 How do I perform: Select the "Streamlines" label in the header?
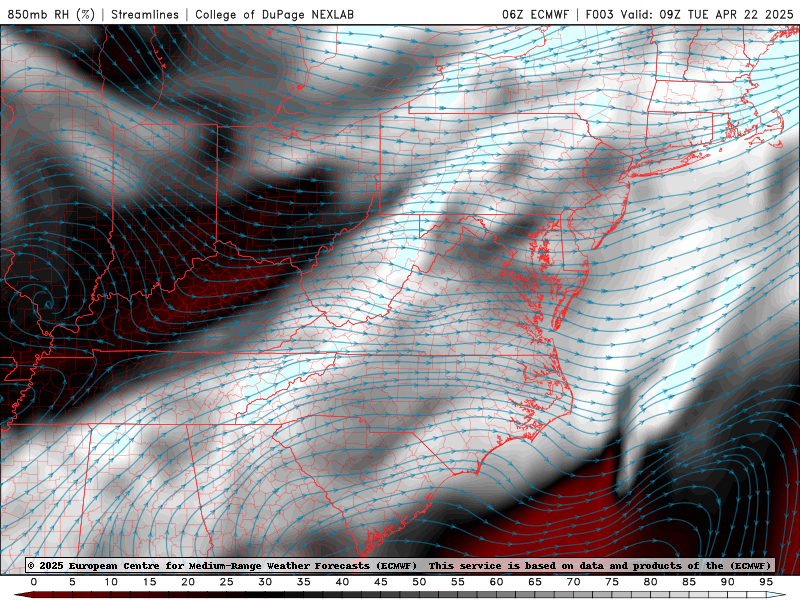[145, 14]
